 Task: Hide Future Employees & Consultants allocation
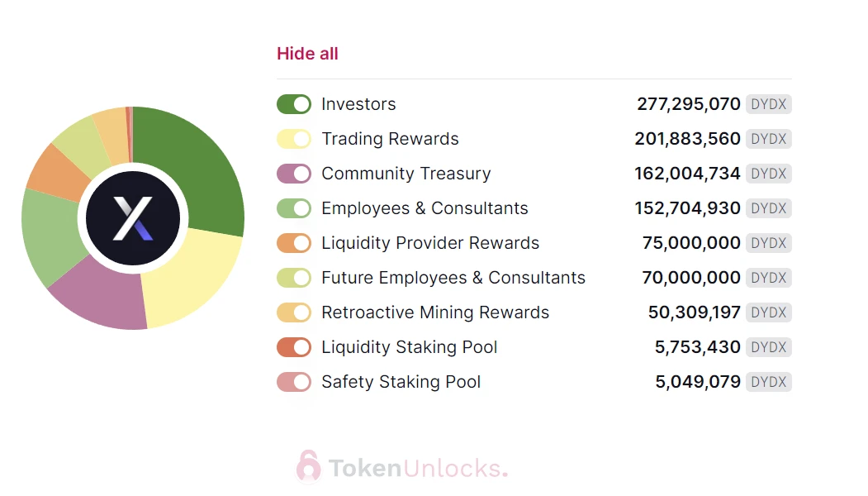[x=294, y=278]
